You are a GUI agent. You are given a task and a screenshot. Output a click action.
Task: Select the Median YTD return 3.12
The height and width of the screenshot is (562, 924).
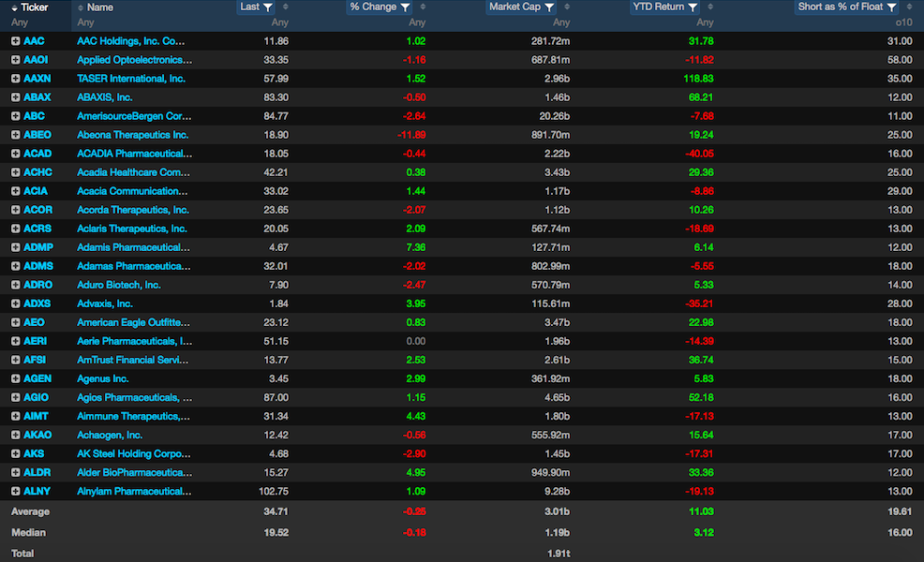(704, 533)
